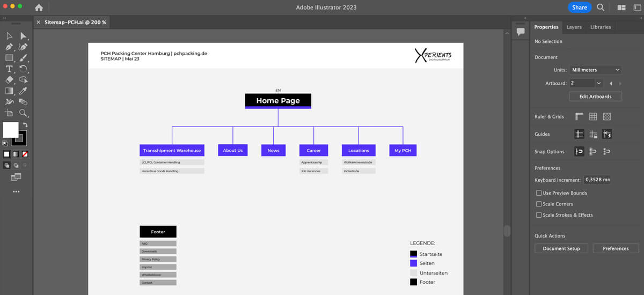
Task: Open Edit Toolbar three-dots menu
Action: click(x=16, y=191)
